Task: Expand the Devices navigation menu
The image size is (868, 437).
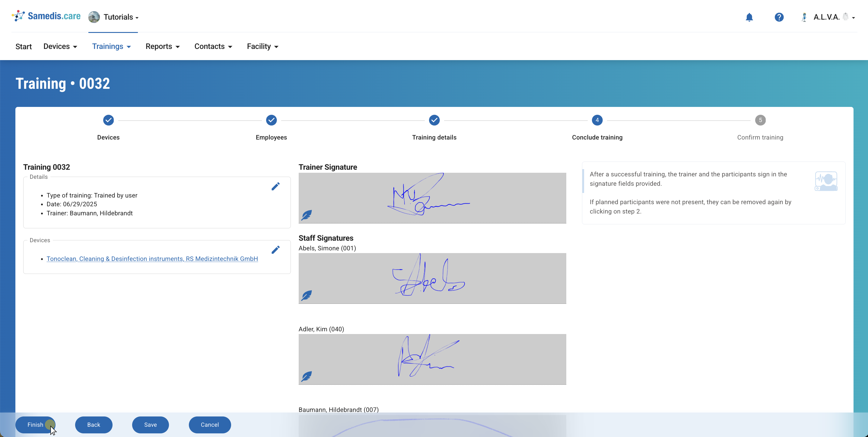Action: pyautogui.click(x=60, y=47)
